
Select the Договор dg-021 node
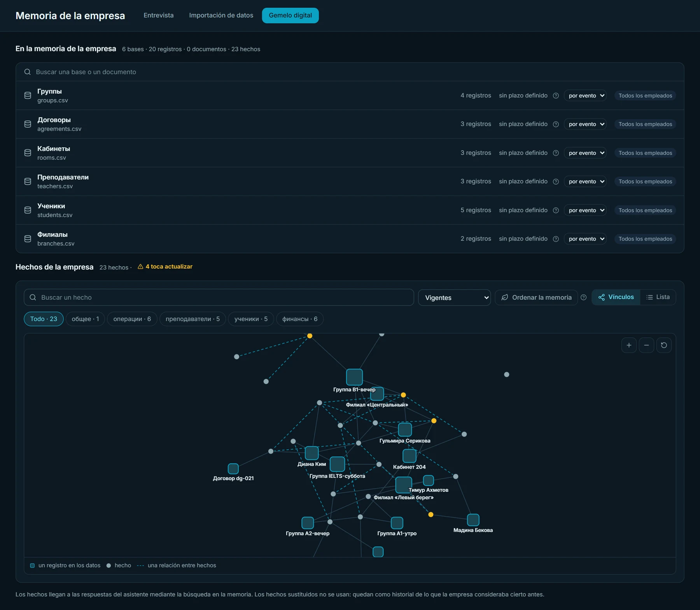tap(233, 468)
